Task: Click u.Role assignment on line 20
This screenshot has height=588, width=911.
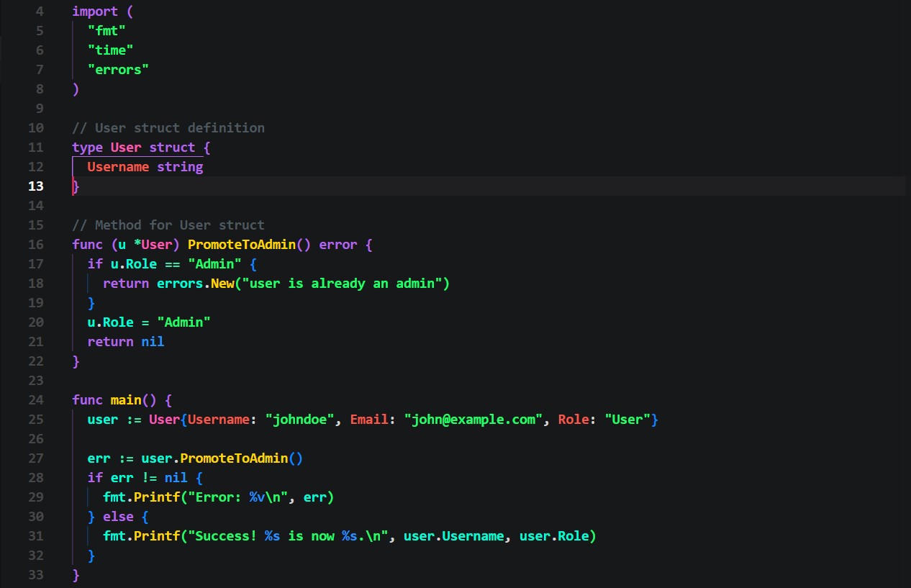Action: point(149,322)
